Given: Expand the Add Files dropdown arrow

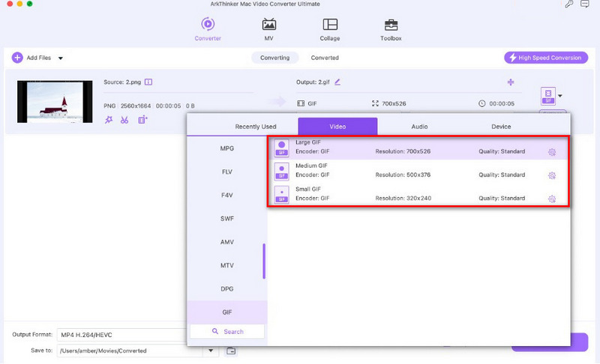Looking at the screenshot, I should pyautogui.click(x=61, y=58).
